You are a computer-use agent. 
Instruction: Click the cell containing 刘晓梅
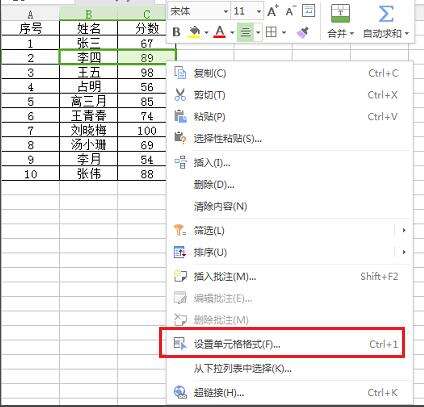[89, 130]
